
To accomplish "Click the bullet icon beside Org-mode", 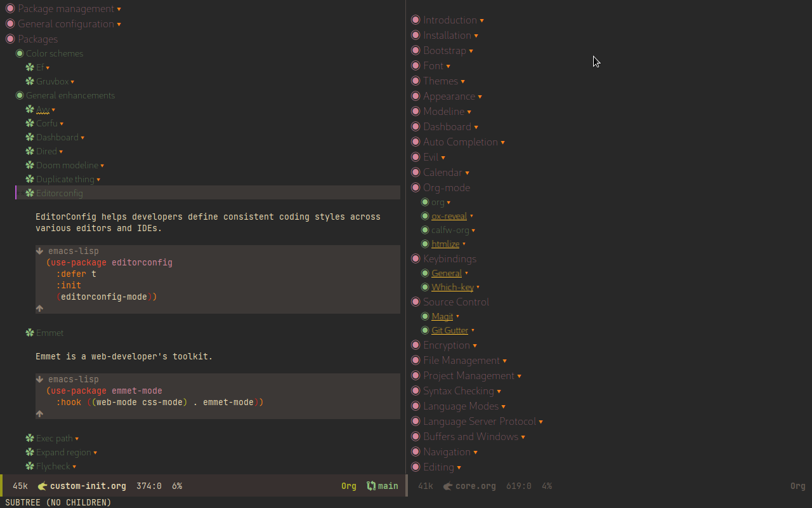I will click(x=416, y=188).
